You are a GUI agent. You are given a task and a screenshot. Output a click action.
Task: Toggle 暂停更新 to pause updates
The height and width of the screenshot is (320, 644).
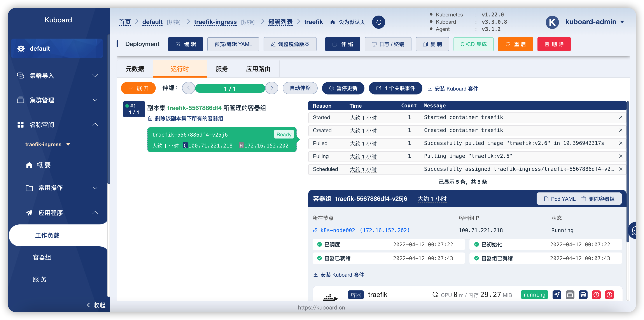click(x=343, y=88)
